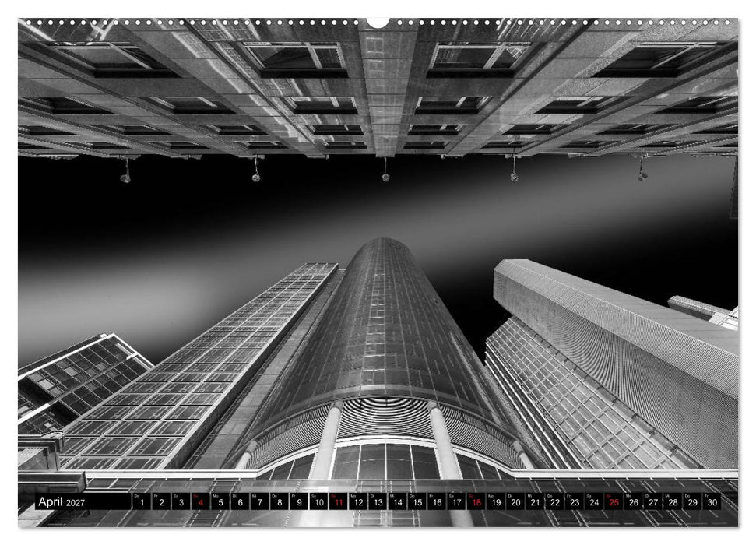The height and width of the screenshot is (545, 756).
Task: Pick the red Sunday date 18
Action: (476, 501)
